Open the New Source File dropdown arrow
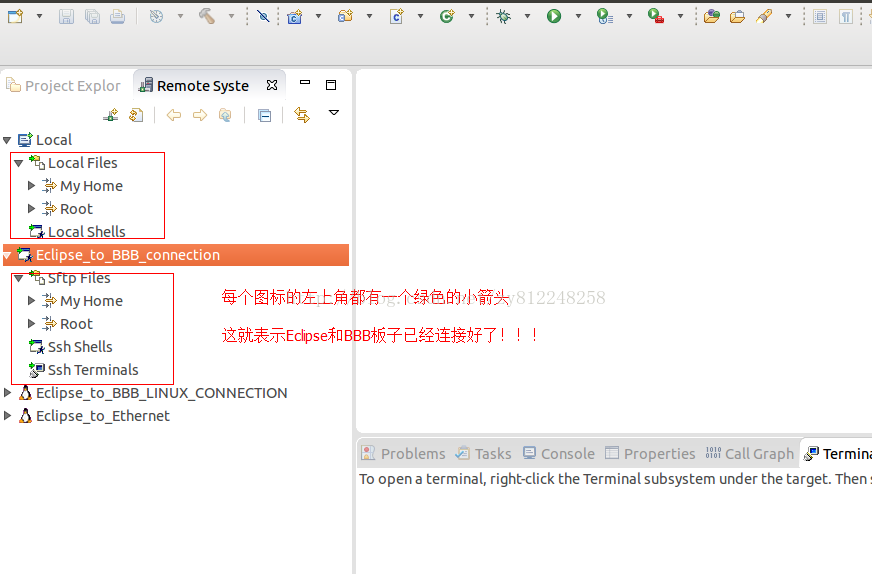 pyautogui.click(x=420, y=16)
